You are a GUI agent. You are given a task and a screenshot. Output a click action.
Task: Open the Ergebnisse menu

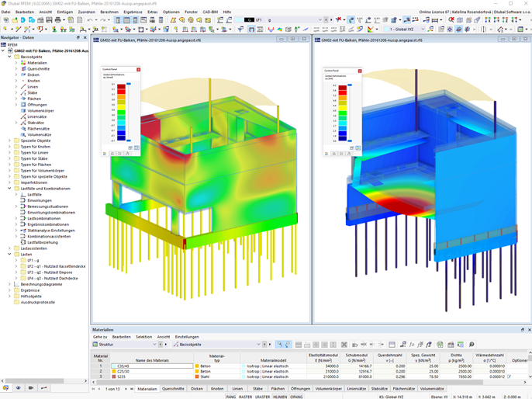133,12
